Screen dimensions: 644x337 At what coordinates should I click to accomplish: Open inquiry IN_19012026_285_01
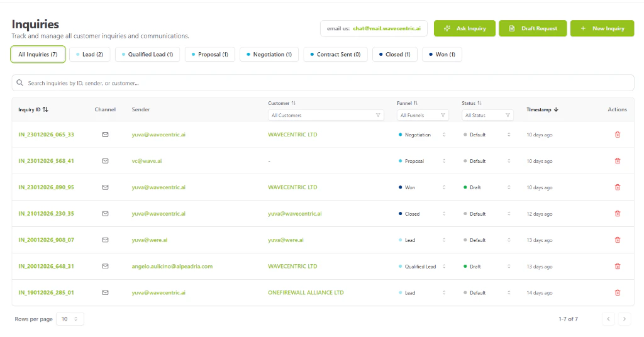pos(46,292)
